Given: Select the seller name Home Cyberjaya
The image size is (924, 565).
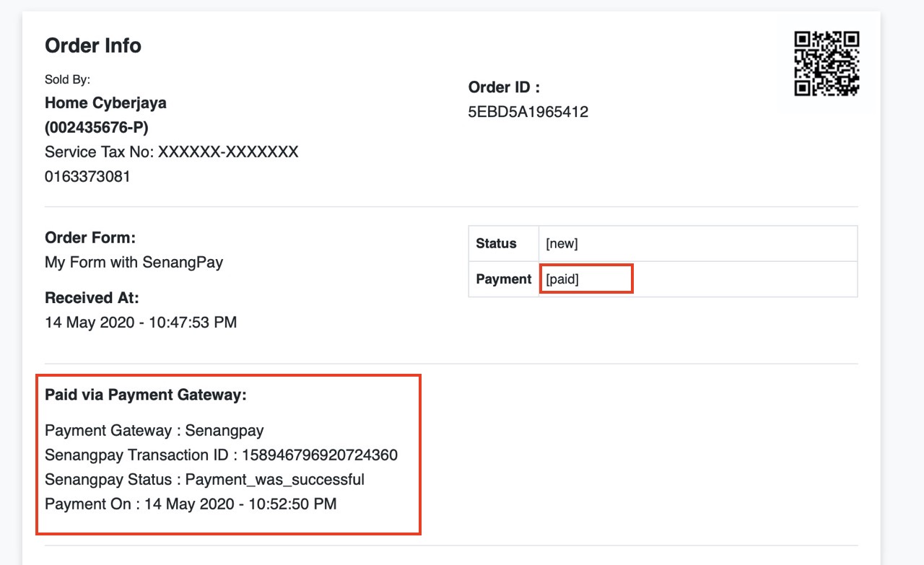Looking at the screenshot, I should [105, 102].
